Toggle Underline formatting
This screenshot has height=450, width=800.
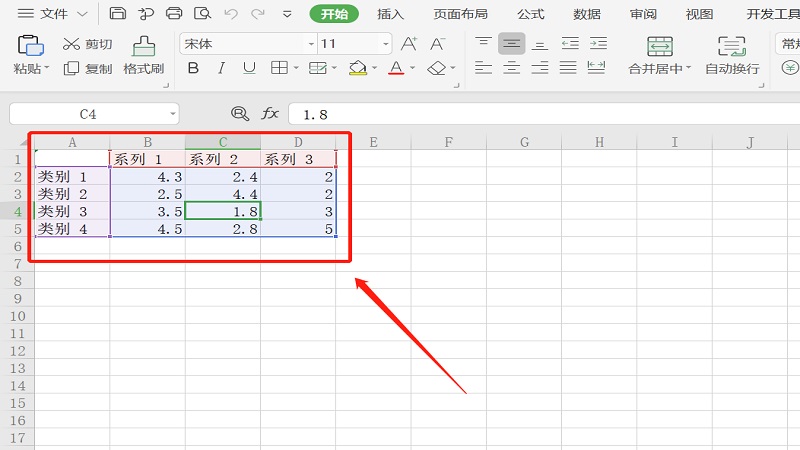249,68
